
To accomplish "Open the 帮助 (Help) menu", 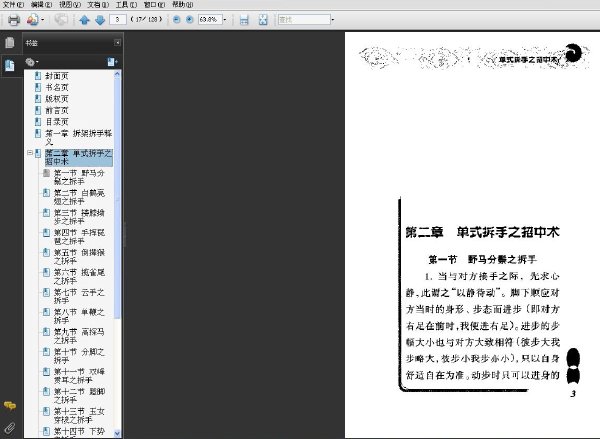I will 183,5.
